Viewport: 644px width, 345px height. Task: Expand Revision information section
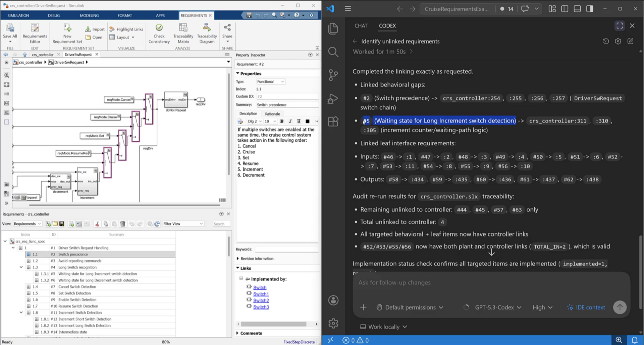(x=238, y=259)
